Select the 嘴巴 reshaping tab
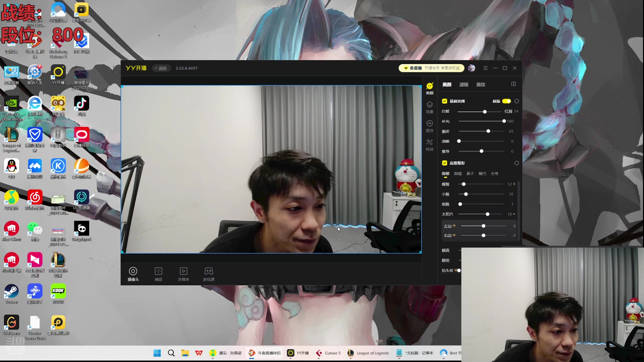 (482, 174)
